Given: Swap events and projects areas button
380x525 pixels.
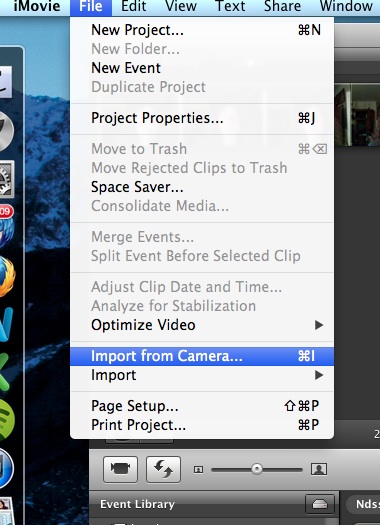Looking at the screenshot, I should point(163,469).
